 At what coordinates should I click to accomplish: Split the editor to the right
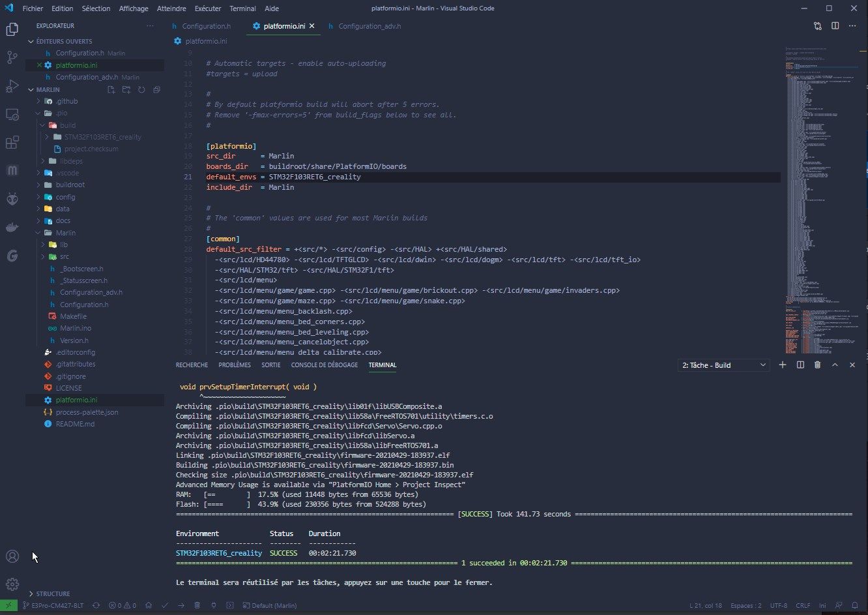coord(835,26)
